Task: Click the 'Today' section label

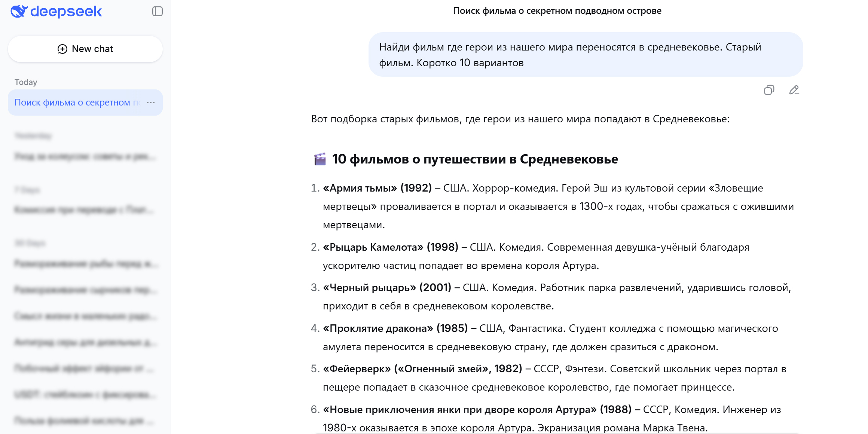Action: pyautogui.click(x=26, y=82)
